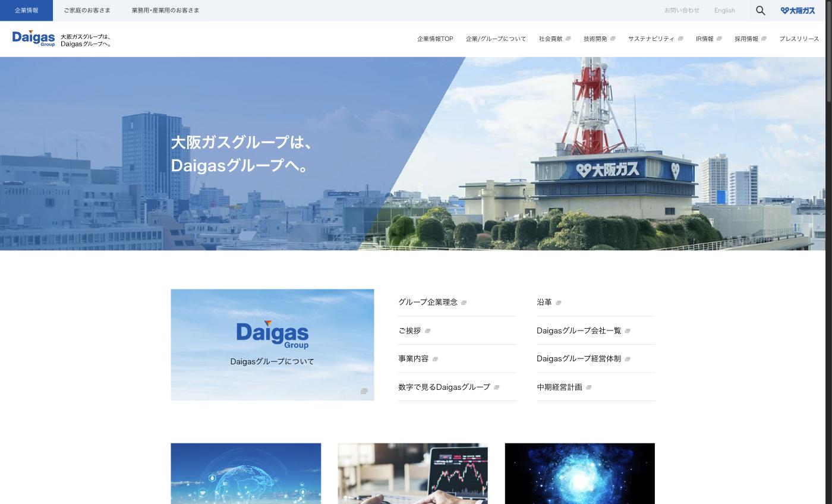Click the Osaka Gas logo at top right
Screen dimensions: 832x504
tap(798, 10)
